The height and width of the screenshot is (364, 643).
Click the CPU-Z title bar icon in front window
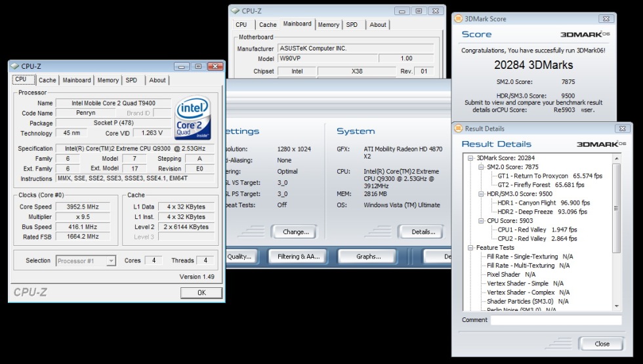[x=15, y=66]
